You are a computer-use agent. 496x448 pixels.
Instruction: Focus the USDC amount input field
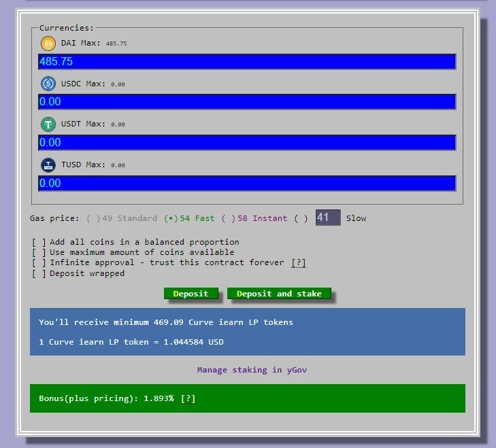pos(247,102)
